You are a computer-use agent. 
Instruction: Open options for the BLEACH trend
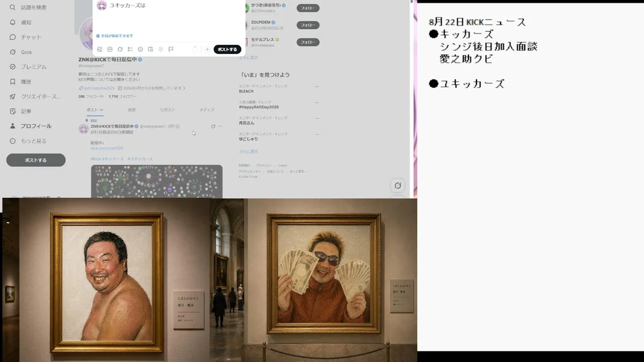(317, 86)
